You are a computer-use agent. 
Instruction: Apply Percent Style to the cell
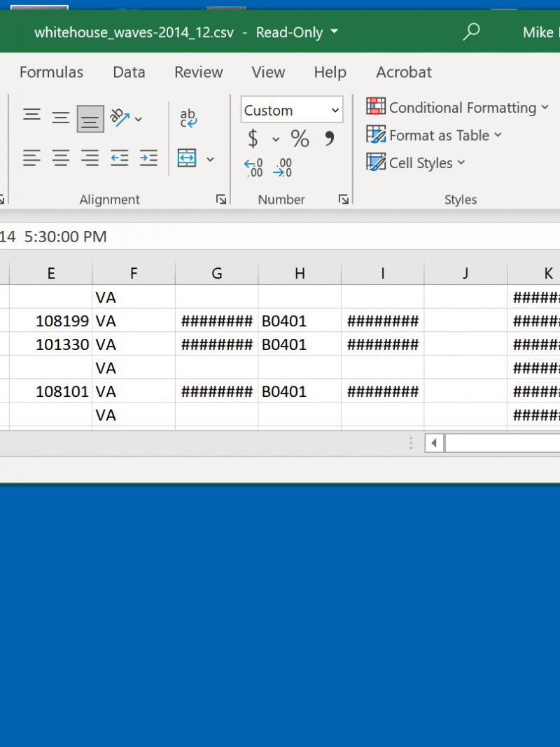[300, 139]
